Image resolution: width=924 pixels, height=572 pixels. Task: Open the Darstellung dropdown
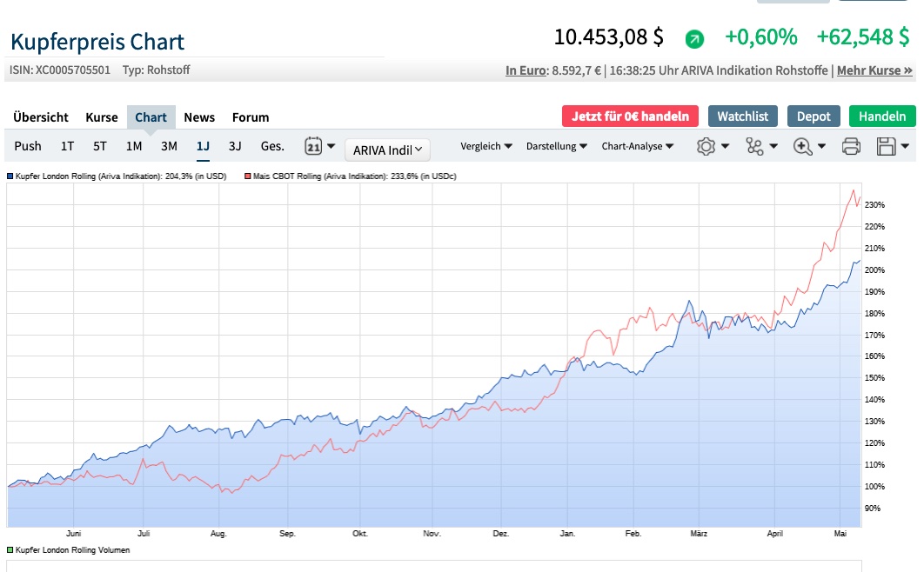coord(557,146)
